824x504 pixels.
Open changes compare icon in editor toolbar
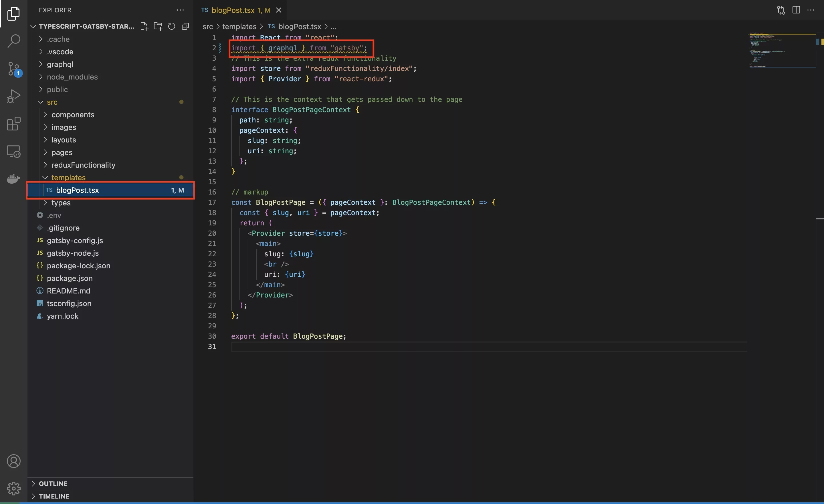pos(781,10)
